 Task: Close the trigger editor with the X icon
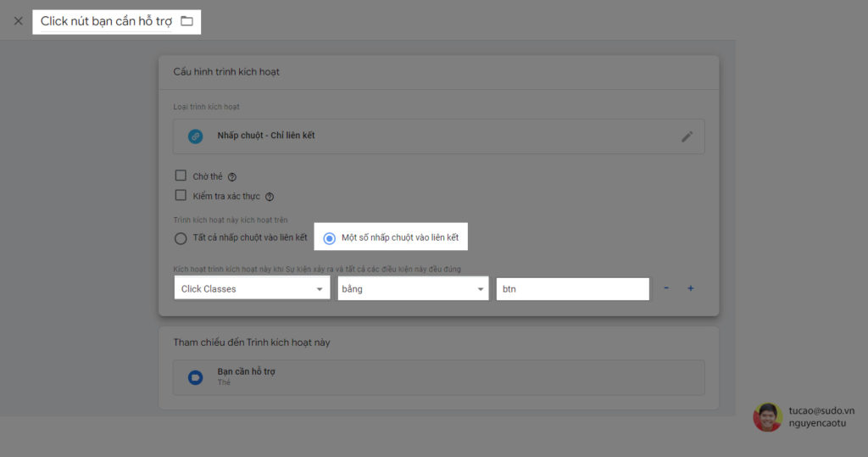pos(18,21)
